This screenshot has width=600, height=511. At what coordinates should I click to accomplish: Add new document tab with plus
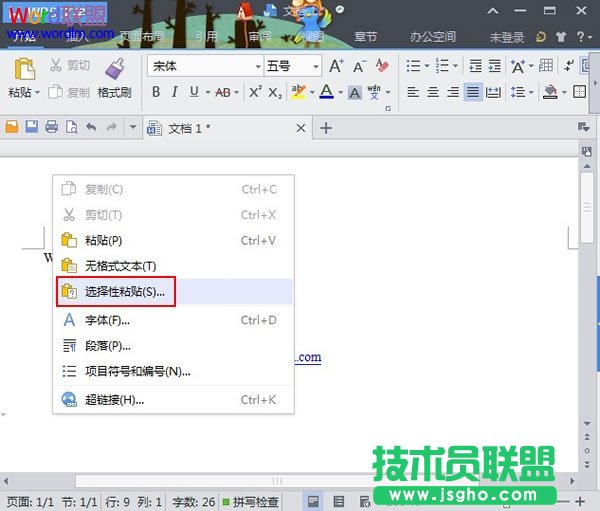pyautogui.click(x=326, y=128)
